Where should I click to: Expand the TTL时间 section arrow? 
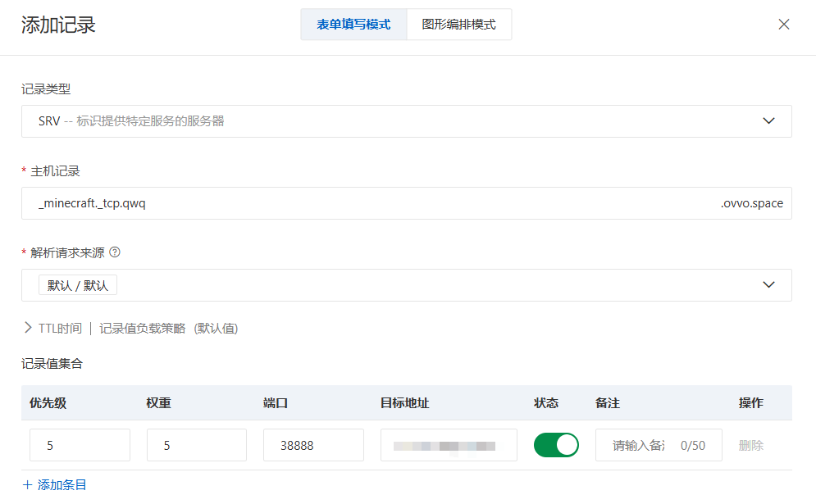tap(28, 329)
